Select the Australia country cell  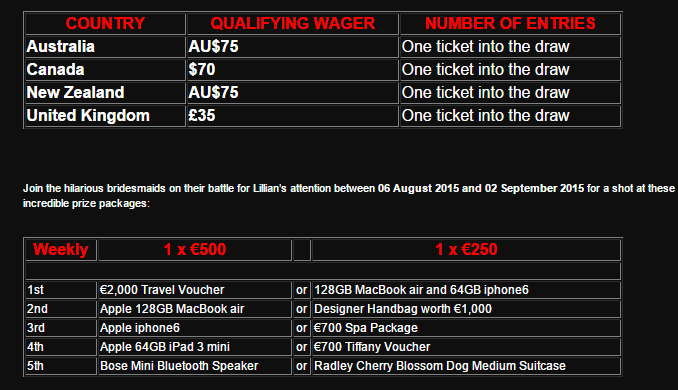coord(106,47)
